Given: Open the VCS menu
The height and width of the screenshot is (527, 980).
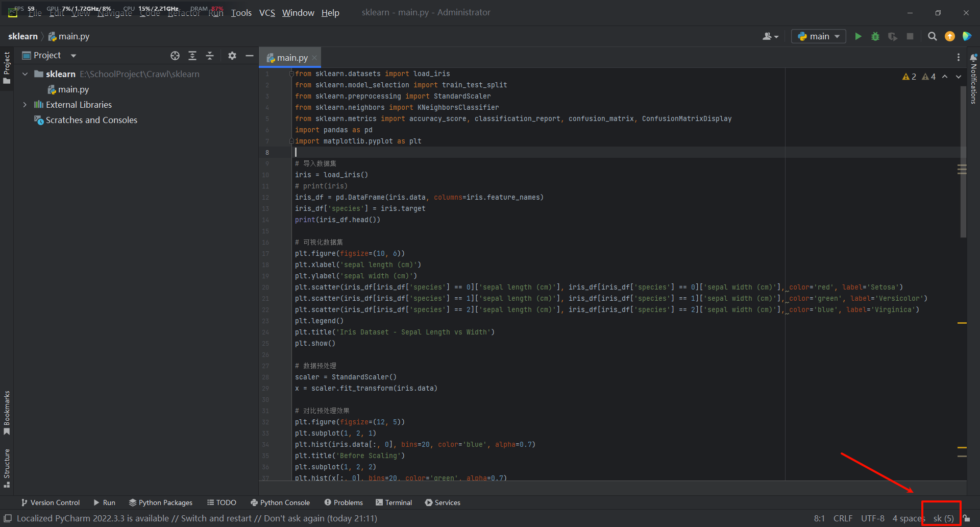Looking at the screenshot, I should (267, 13).
